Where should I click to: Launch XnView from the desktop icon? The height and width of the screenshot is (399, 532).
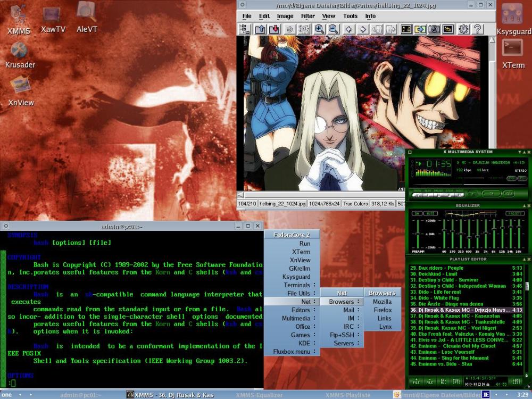(21, 91)
